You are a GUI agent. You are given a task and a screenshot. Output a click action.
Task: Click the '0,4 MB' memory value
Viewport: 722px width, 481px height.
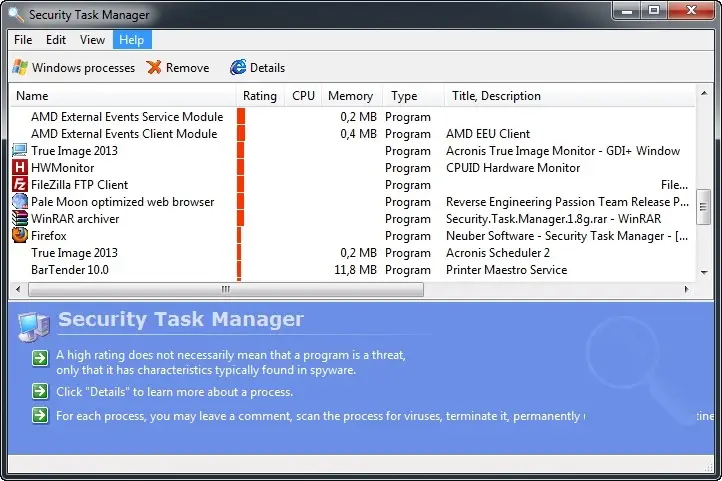pyautogui.click(x=359, y=133)
